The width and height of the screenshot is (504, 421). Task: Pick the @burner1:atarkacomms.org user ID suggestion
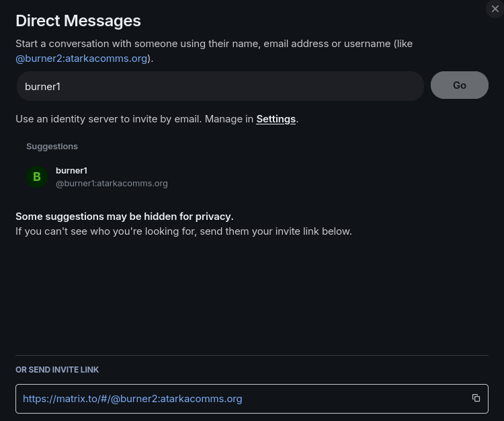(x=112, y=183)
